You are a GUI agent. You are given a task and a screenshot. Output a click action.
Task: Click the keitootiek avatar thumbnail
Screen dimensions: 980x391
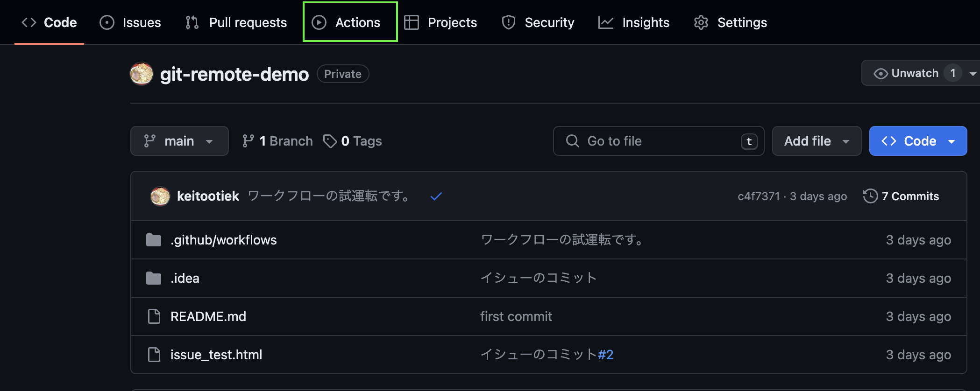pyautogui.click(x=160, y=196)
